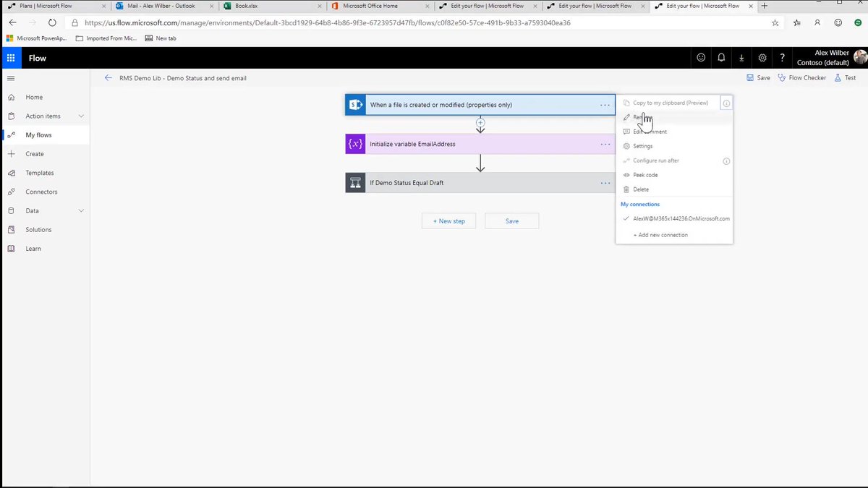868x488 pixels.
Task: Expand the 'If Demo Status Equal Draft' card
Action: click(480, 183)
